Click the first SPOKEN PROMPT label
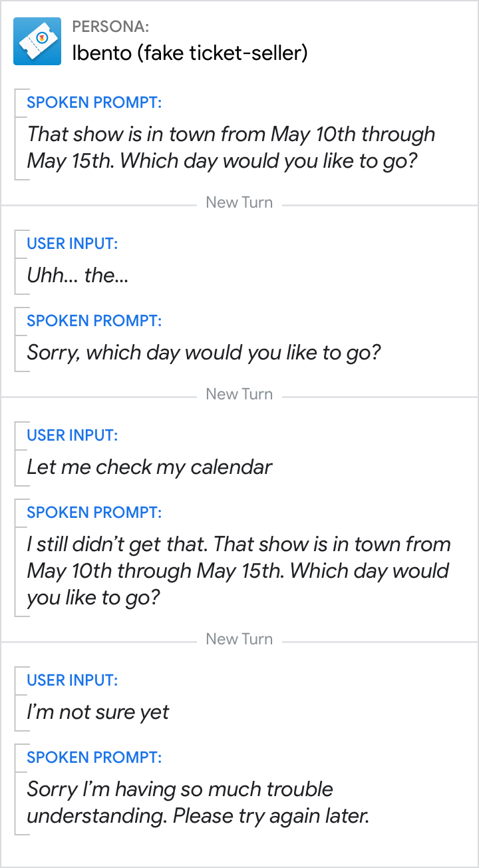 [94, 103]
